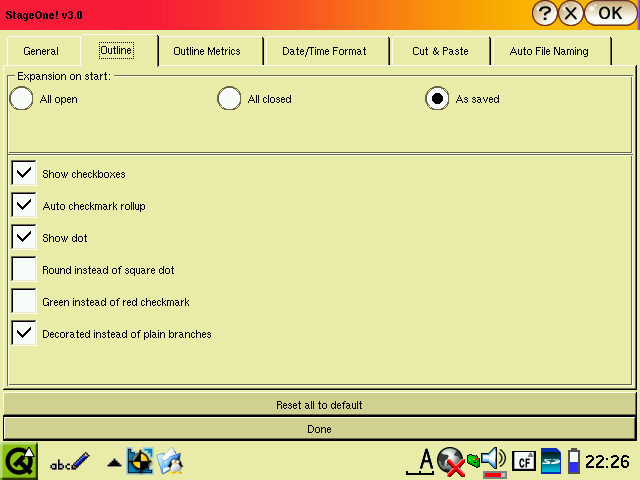The width and height of the screenshot is (640, 480).
Task: Click Reset all to default button
Action: (x=320, y=405)
